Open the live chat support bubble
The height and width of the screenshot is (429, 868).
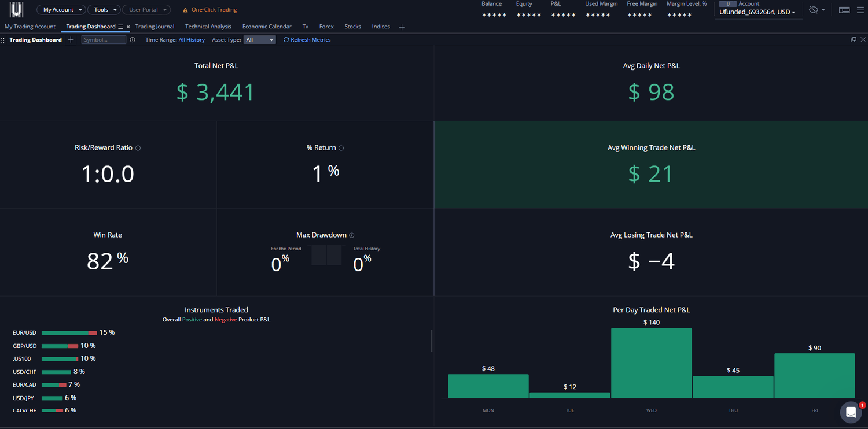(x=851, y=412)
